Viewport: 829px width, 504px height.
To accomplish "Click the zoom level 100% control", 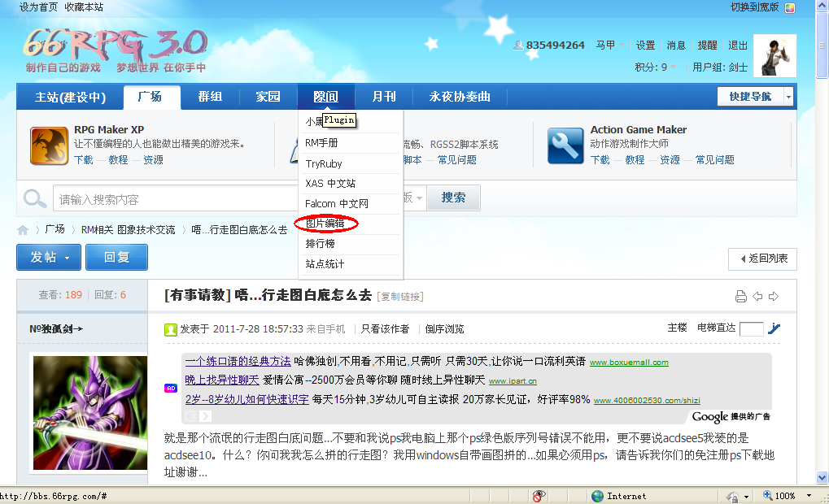I will 779,496.
